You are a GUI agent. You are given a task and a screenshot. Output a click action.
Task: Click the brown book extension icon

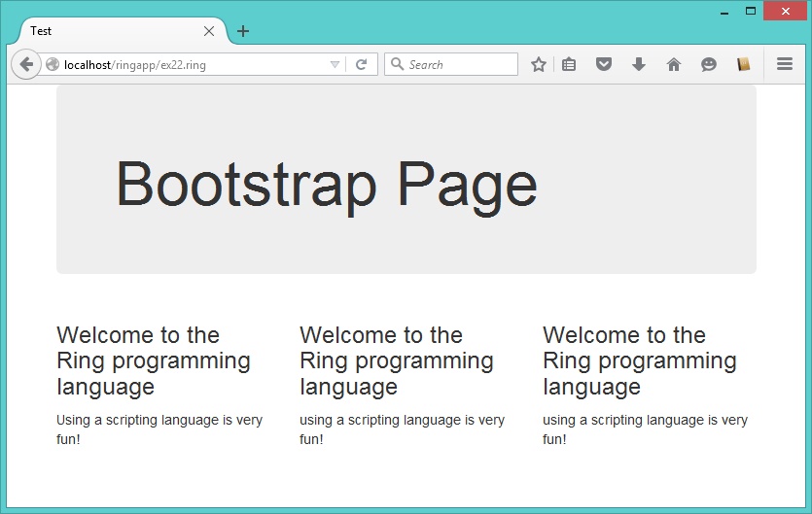pos(744,64)
